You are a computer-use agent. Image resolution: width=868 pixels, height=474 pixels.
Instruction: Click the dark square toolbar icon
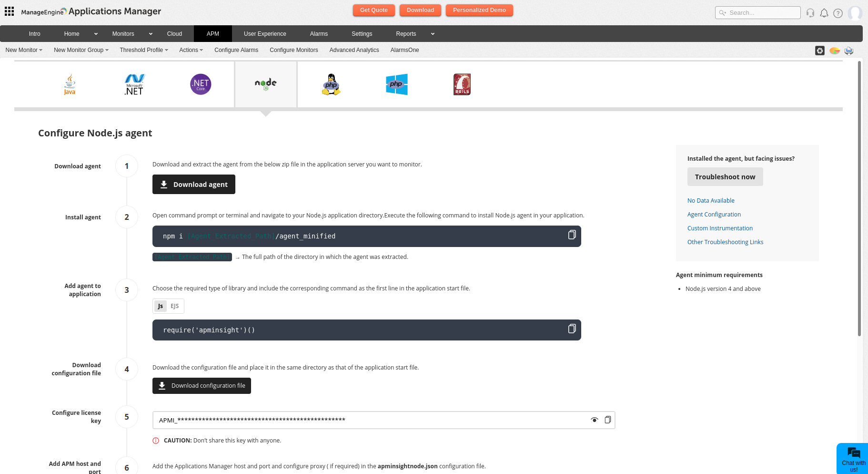point(820,51)
